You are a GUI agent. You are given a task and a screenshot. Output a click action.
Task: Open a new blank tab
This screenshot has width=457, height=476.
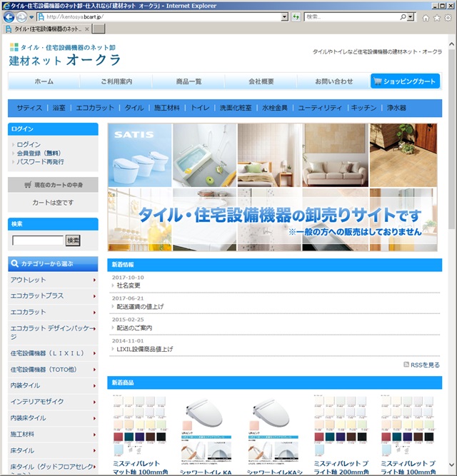tap(99, 29)
